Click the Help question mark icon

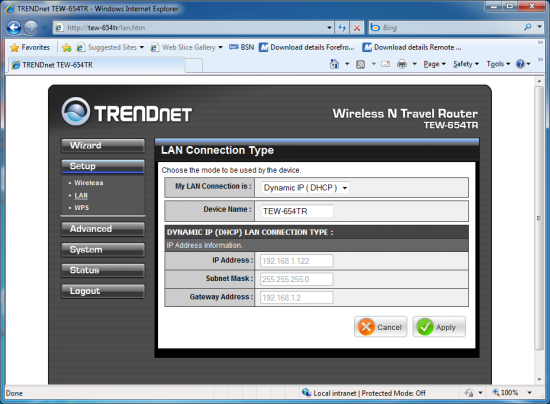pyautogui.click(x=520, y=64)
